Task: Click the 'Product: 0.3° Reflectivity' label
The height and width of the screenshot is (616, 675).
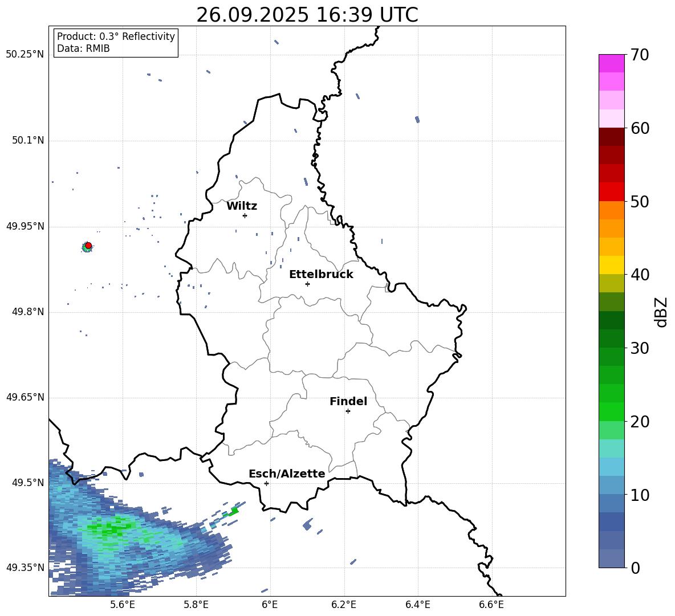Action: (x=116, y=36)
